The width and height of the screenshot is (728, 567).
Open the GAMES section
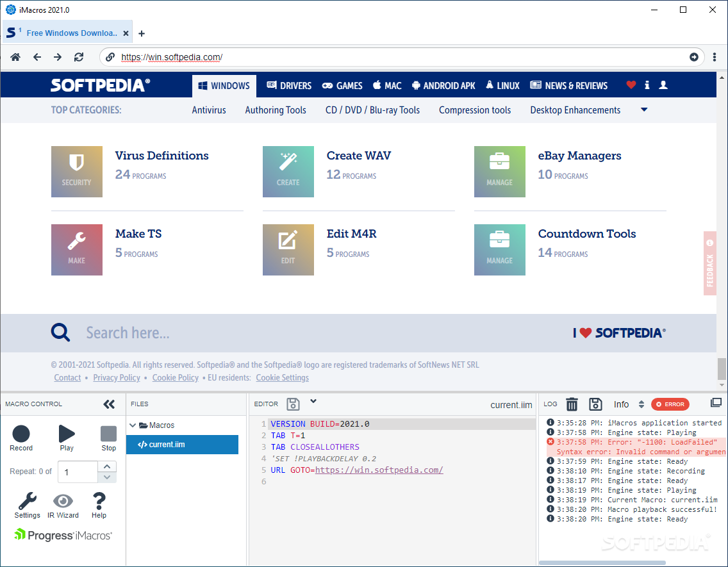(342, 86)
